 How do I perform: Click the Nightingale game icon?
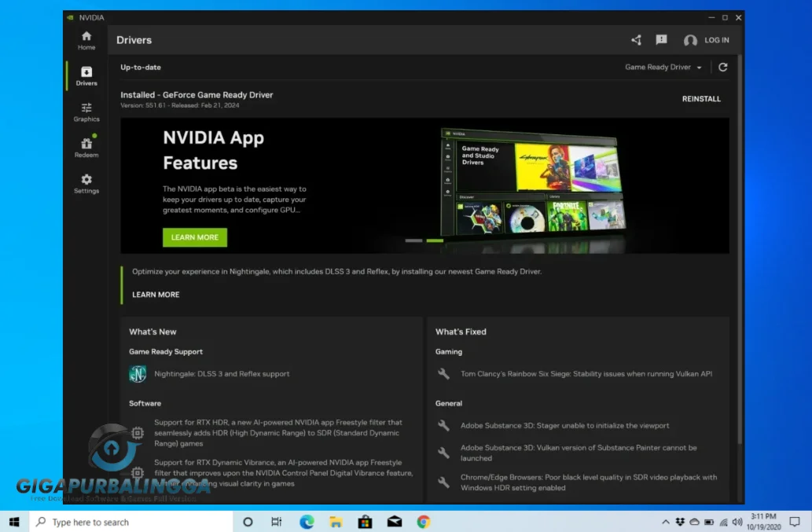point(138,373)
